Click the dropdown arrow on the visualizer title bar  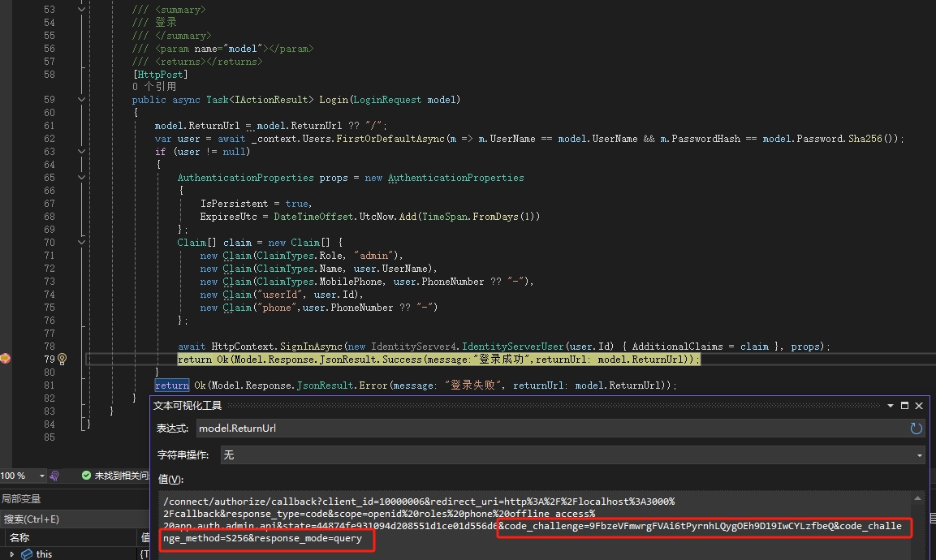(x=890, y=405)
